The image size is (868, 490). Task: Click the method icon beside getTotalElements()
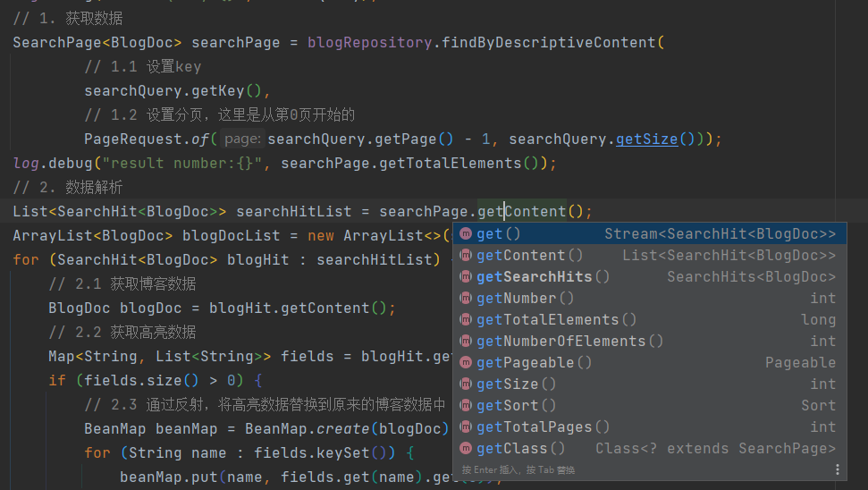coord(466,320)
